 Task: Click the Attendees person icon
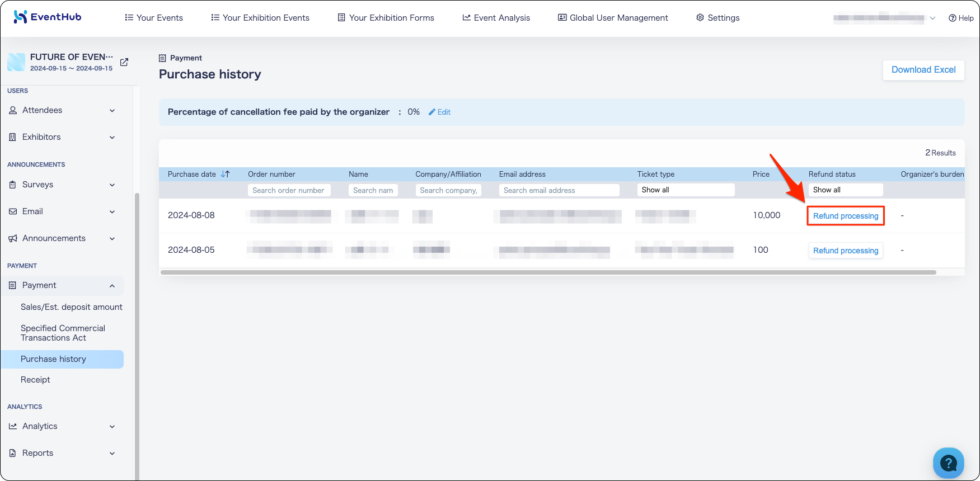(x=13, y=110)
